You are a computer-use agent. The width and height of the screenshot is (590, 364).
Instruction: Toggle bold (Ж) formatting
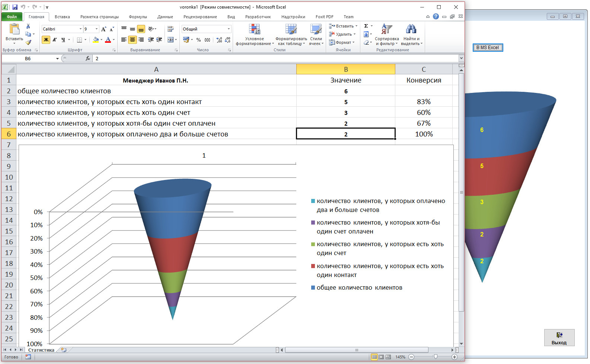(x=46, y=40)
